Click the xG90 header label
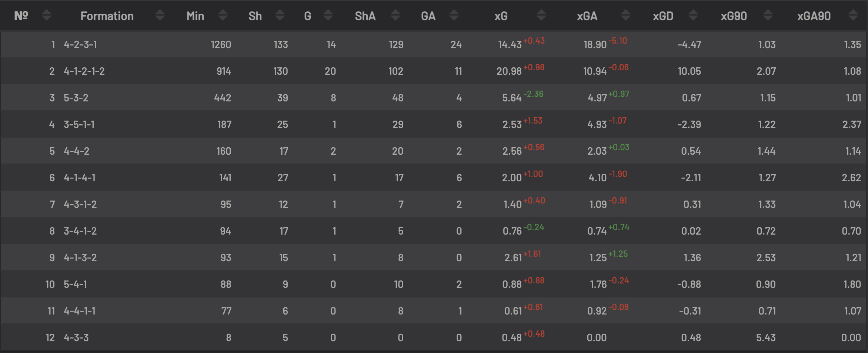 (734, 16)
